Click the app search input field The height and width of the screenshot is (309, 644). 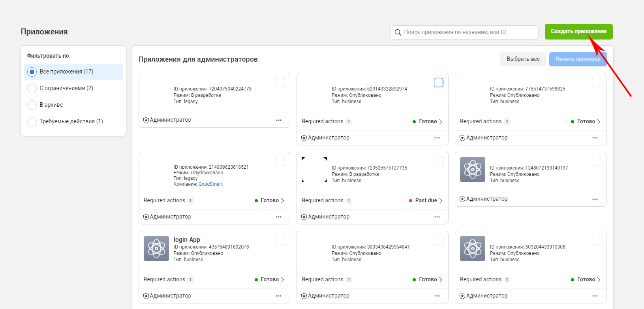[x=464, y=32]
